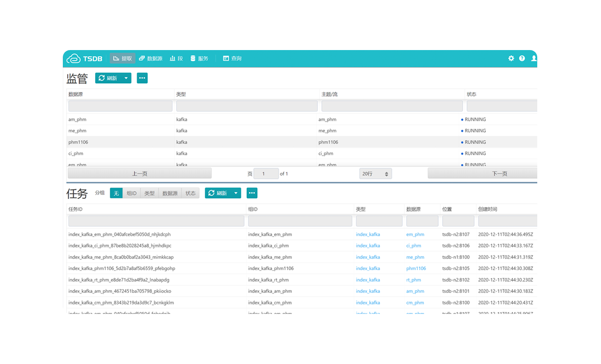The height and width of the screenshot is (364, 601).
Task: Group tasks by 数据源
Action: [170, 193]
